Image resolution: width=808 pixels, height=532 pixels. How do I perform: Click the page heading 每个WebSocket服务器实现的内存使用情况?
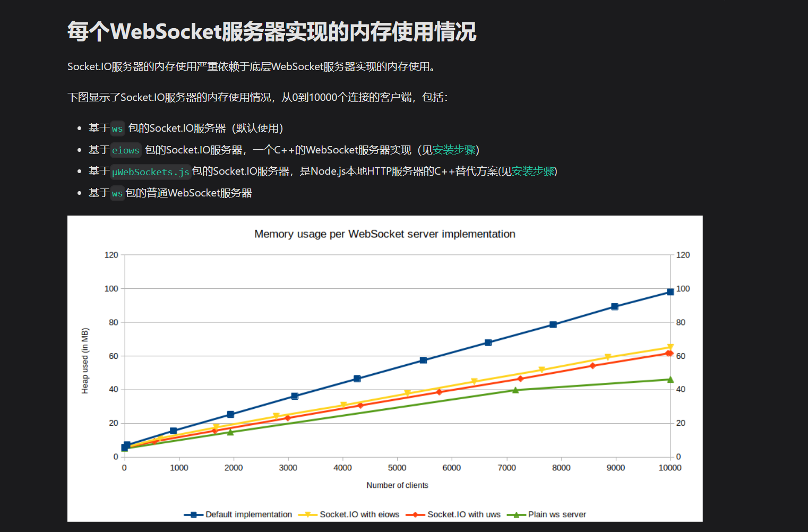coord(272,32)
